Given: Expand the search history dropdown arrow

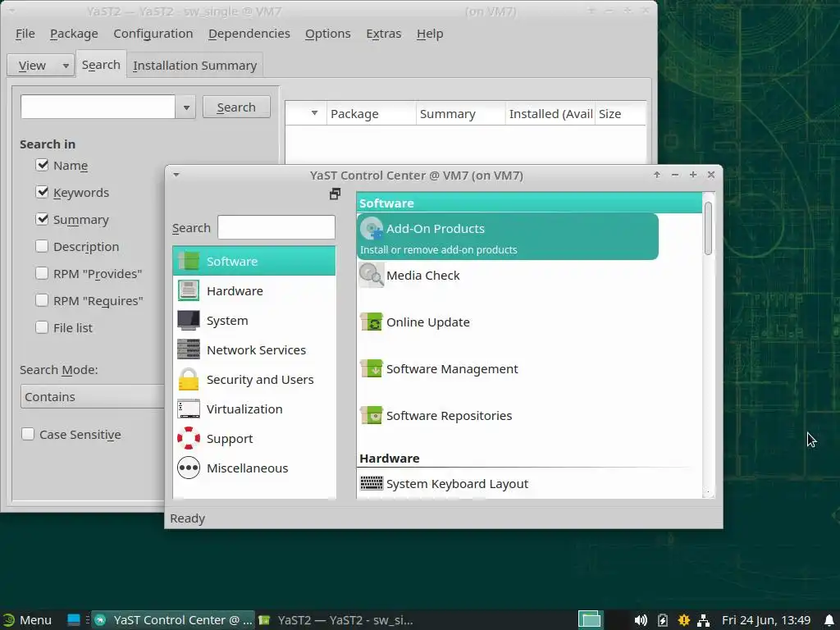Looking at the screenshot, I should point(186,107).
